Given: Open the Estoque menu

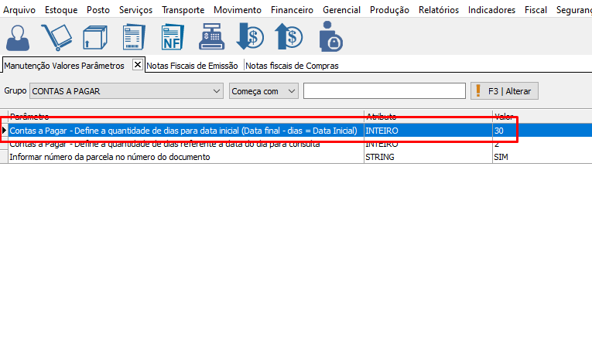Looking at the screenshot, I should point(61,10).
